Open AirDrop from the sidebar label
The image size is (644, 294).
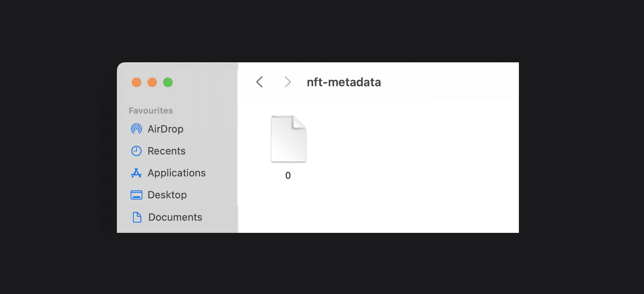pyautogui.click(x=166, y=129)
